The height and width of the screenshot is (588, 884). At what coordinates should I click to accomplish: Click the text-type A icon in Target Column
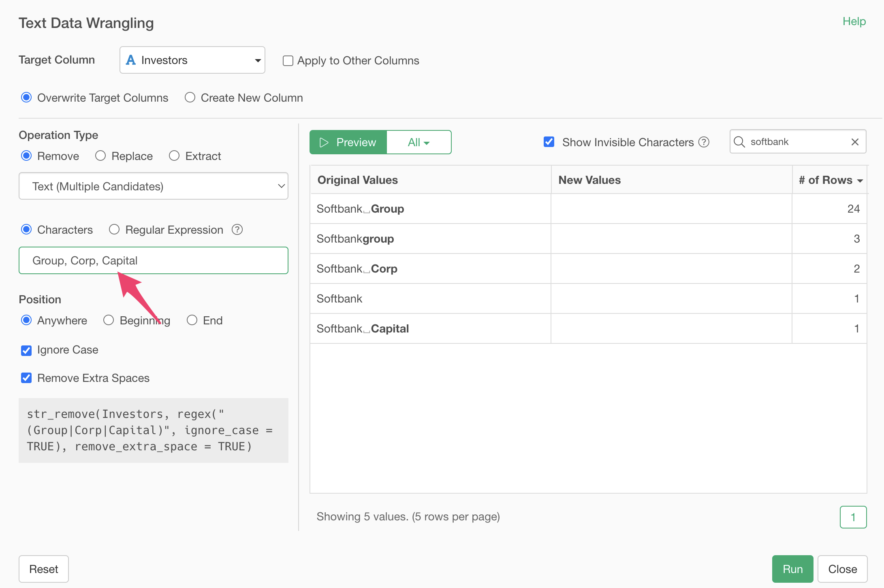[130, 60]
